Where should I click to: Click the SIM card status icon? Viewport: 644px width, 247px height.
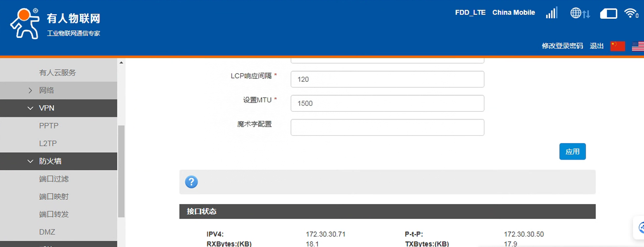tap(608, 14)
